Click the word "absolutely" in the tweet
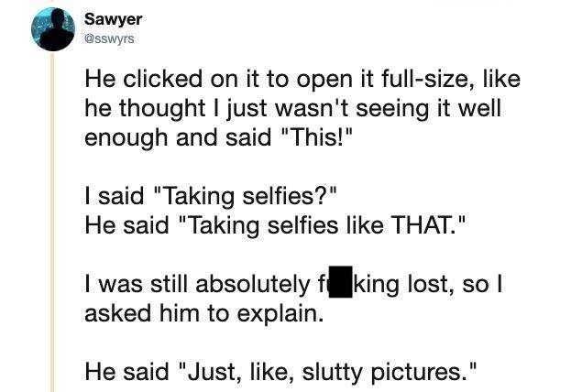Viewport: 571px width, 392px height. pos(253,284)
